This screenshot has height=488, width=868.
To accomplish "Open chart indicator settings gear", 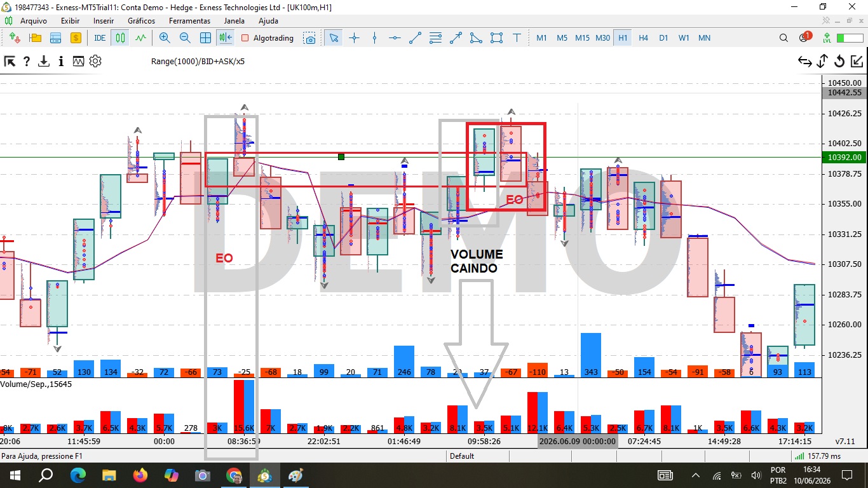I will tap(95, 62).
